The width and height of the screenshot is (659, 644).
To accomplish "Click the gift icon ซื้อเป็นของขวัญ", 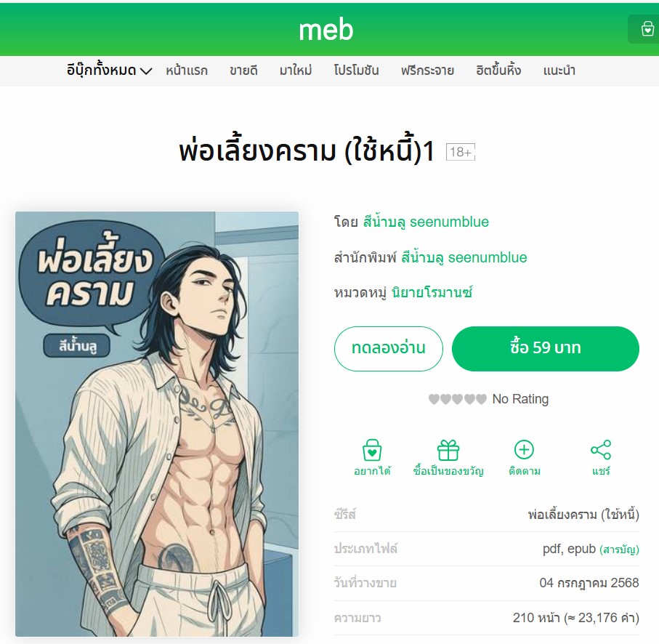I will pyautogui.click(x=448, y=457).
